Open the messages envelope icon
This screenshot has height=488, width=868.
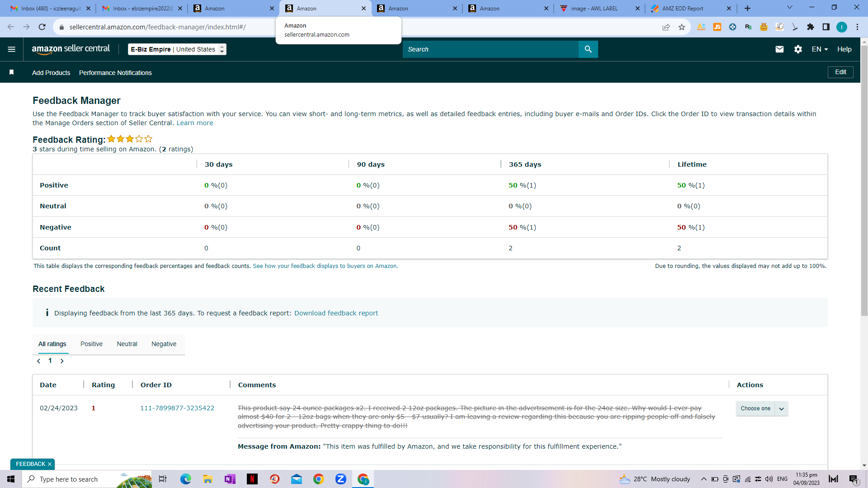[779, 49]
